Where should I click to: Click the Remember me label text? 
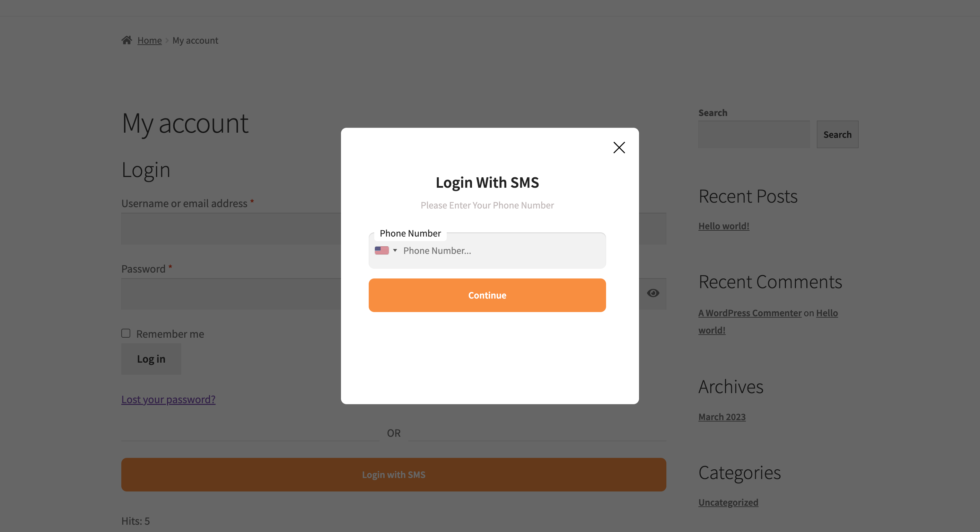[x=170, y=334]
